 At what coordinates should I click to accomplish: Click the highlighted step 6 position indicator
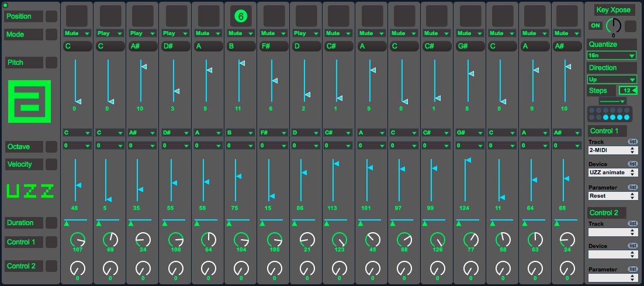[x=240, y=16]
